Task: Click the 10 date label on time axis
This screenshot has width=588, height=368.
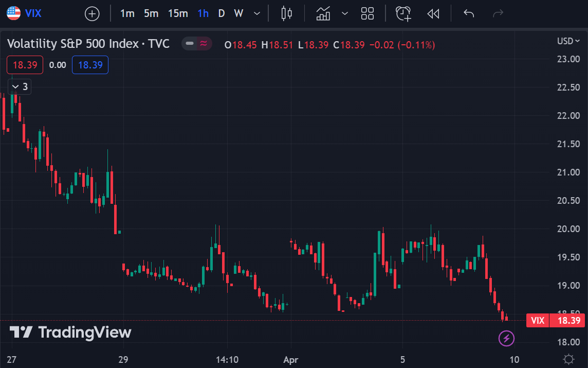Action: (514, 360)
